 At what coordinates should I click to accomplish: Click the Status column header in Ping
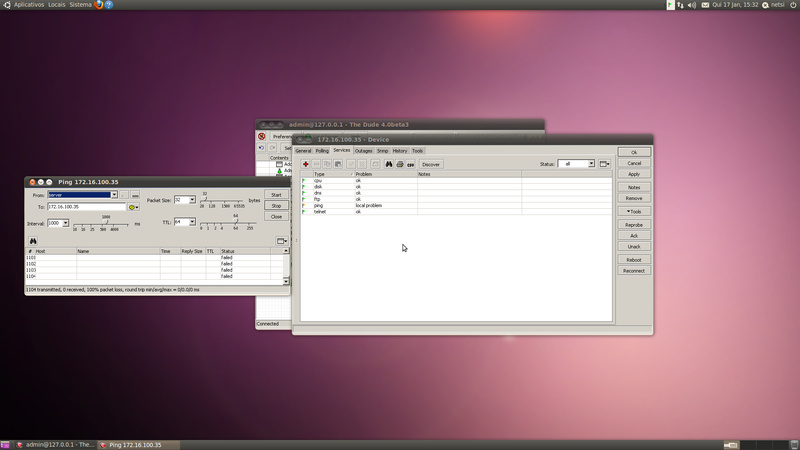pyautogui.click(x=245, y=251)
